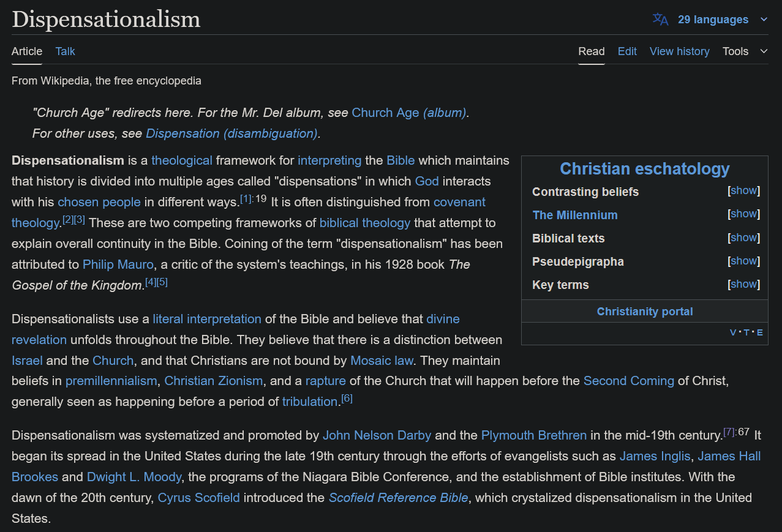Jump to citation [4]
Image resolution: width=782 pixels, height=532 pixels.
[151, 282]
